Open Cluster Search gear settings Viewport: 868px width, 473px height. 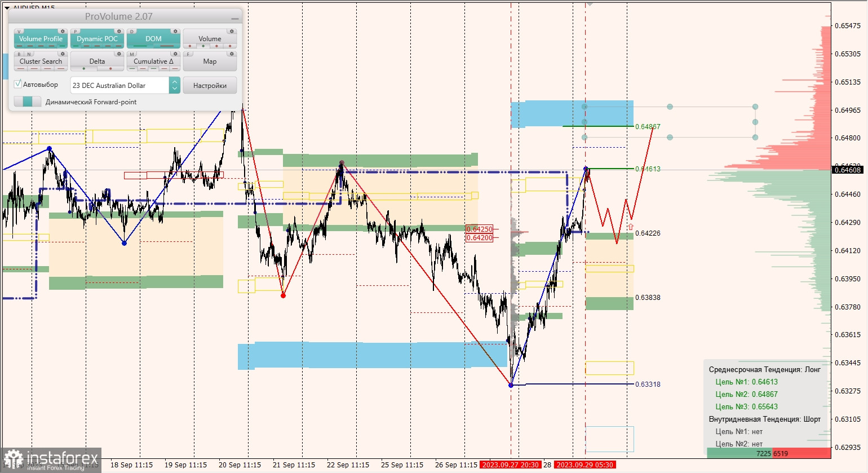click(x=63, y=54)
